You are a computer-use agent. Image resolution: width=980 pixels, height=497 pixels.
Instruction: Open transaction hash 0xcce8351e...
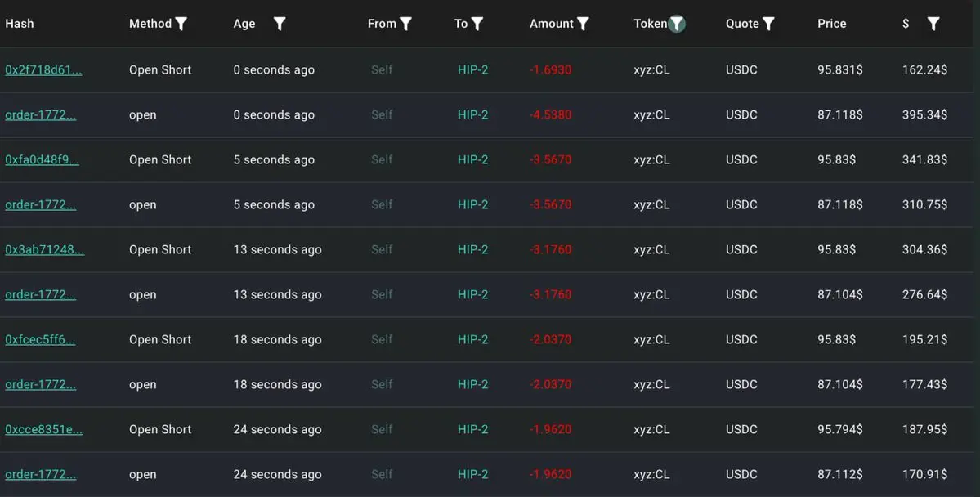(x=44, y=430)
